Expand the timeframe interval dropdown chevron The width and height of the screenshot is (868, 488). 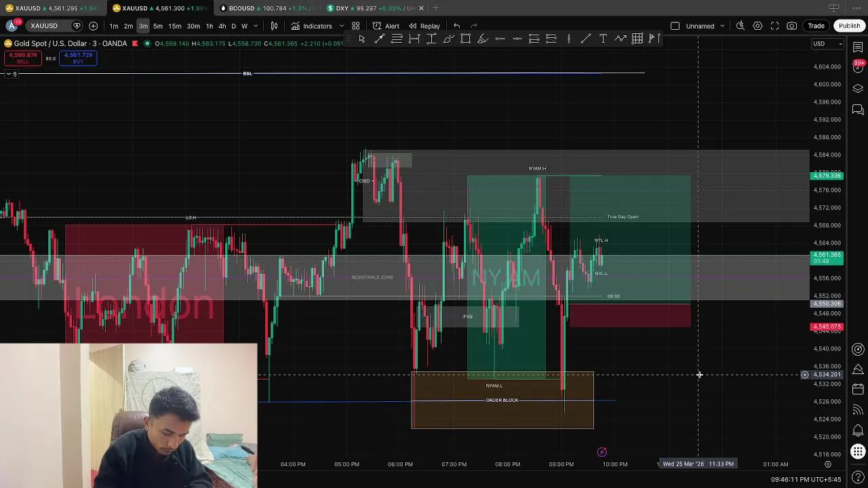[x=256, y=26]
